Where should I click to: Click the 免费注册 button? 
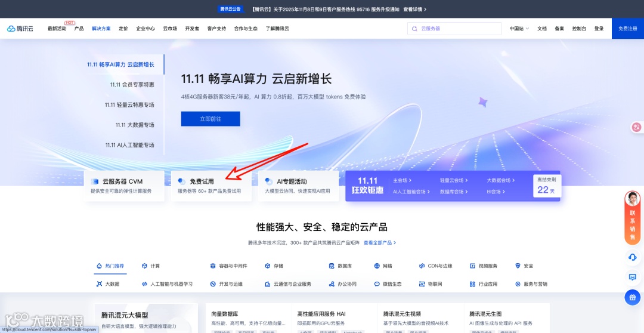click(x=627, y=29)
